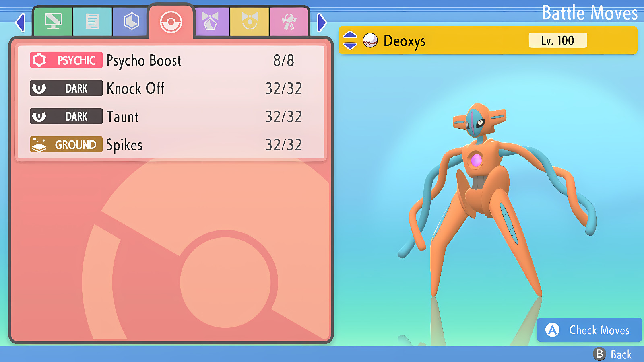Go to next page with right arrow
This screenshot has height=362, width=644.
pos(322,22)
